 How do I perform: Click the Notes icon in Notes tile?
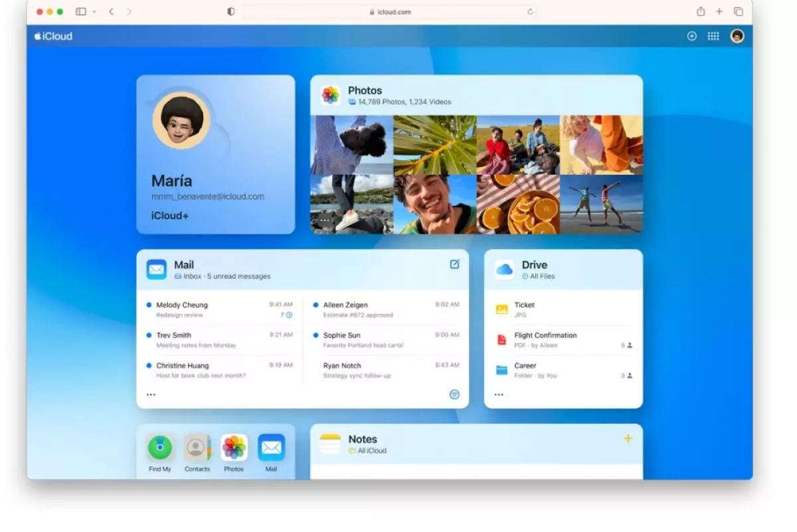click(330, 444)
